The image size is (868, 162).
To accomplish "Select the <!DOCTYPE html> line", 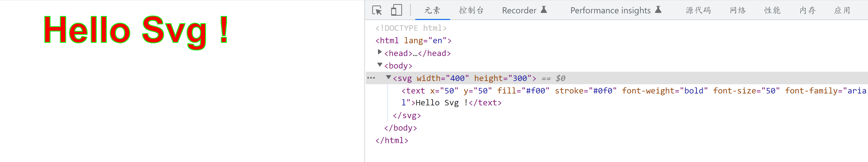I will (411, 28).
